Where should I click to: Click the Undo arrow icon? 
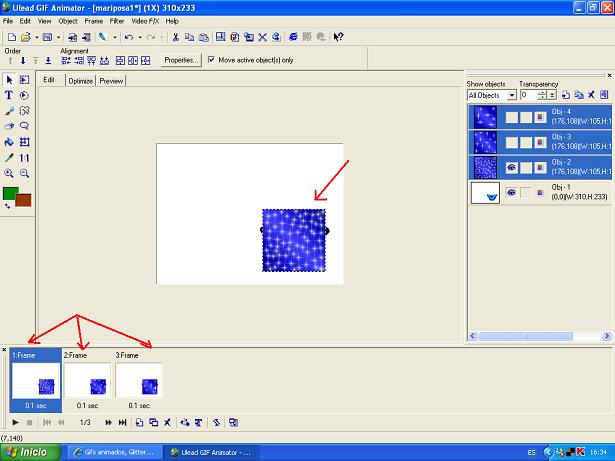129,37
